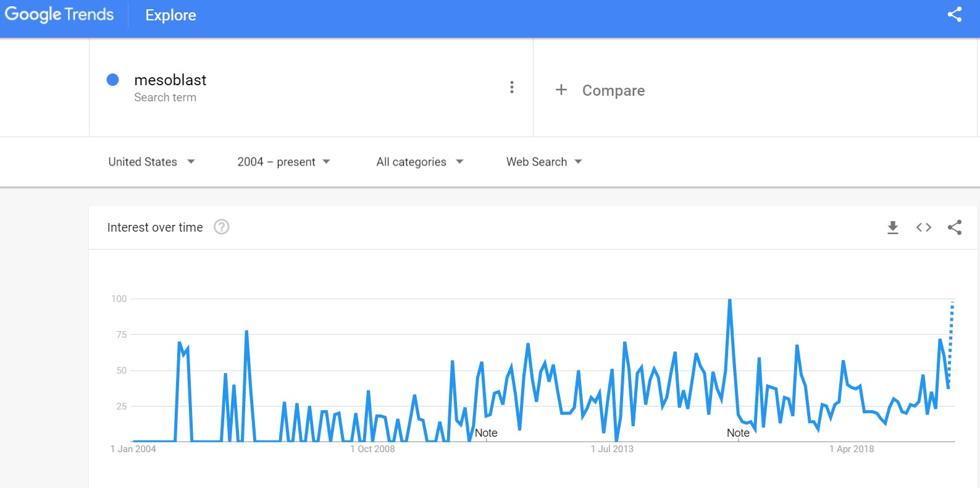Click the second Note marker near 2015
Image resolution: width=980 pixels, height=488 pixels.
pyautogui.click(x=738, y=433)
